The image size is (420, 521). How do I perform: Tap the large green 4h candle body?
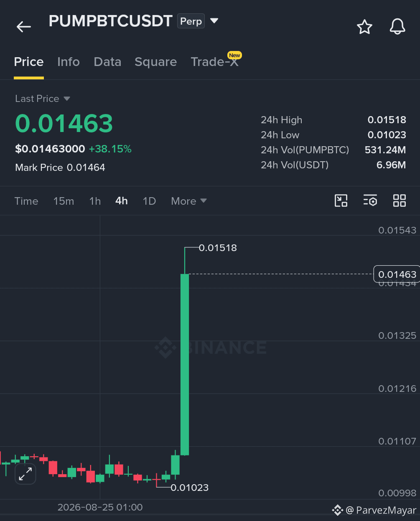click(x=185, y=364)
